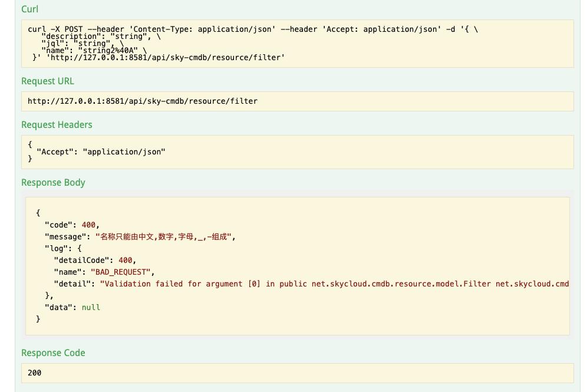Click the 200 response code box
The width and height of the screenshot is (587, 392).
click(297, 373)
